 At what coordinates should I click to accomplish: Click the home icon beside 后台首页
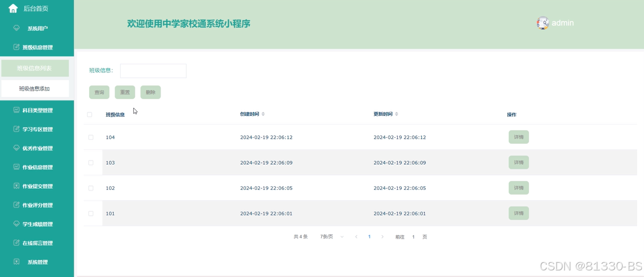coord(13,8)
